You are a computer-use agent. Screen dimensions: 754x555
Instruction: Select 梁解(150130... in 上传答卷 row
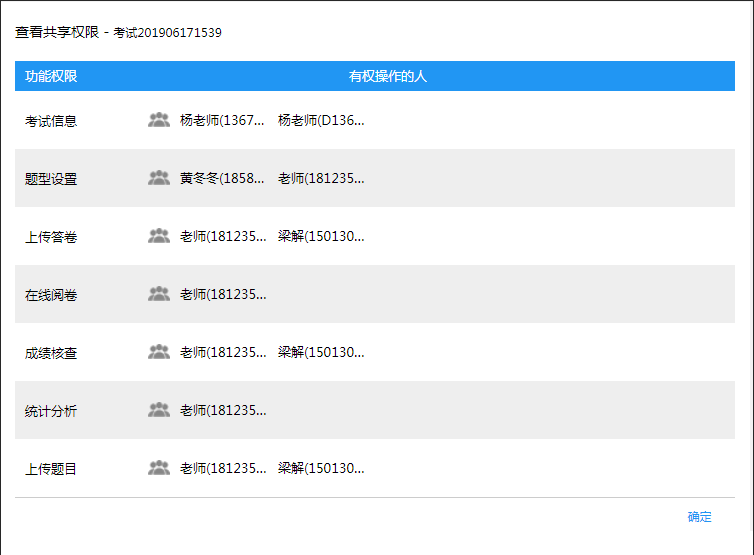321,237
